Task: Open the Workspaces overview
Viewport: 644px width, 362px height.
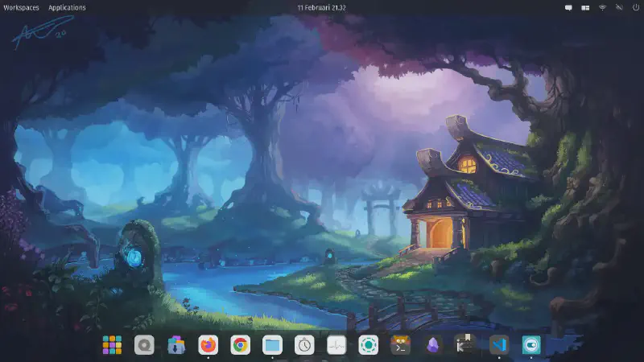Action: click(22, 7)
